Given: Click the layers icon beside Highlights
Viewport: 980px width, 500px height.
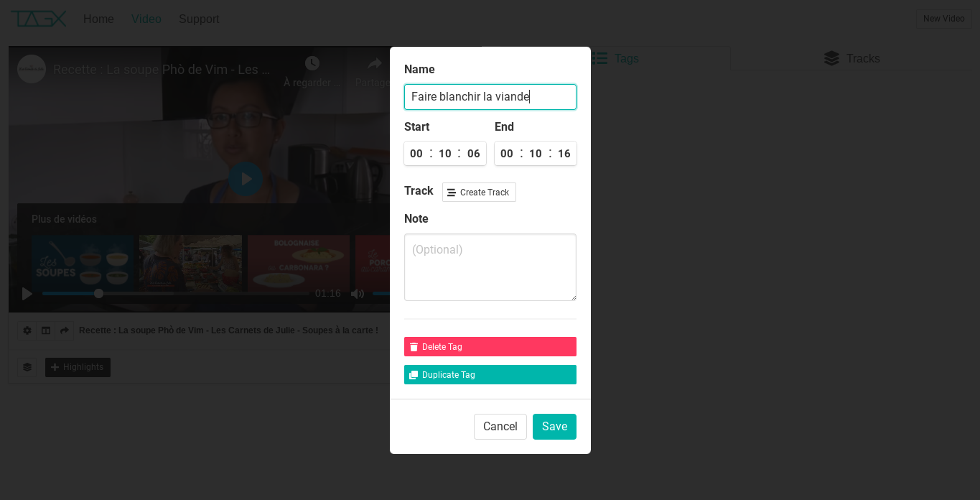Looking at the screenshot, I should (27, 367).
